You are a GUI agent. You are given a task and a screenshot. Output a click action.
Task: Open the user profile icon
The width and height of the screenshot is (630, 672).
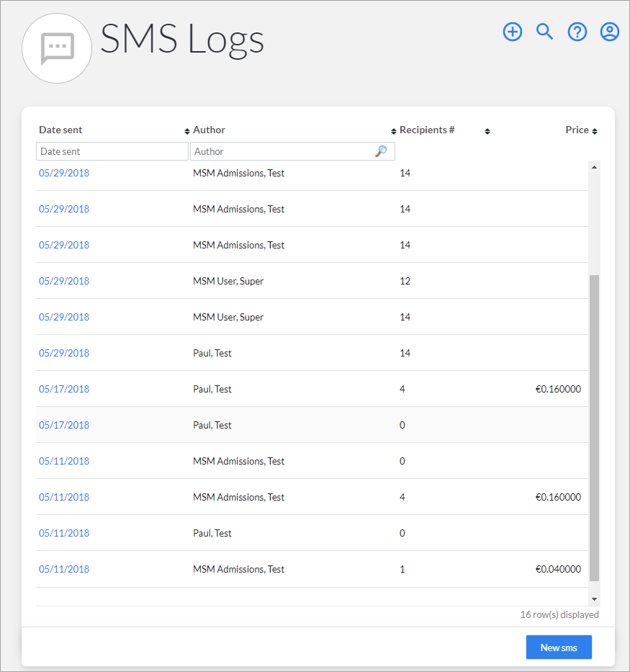[x=609, y=32]
